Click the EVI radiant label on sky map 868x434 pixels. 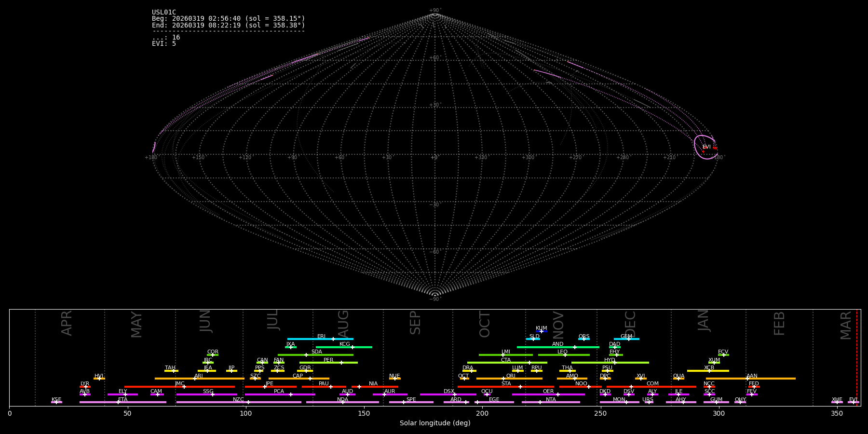point(706,147)
